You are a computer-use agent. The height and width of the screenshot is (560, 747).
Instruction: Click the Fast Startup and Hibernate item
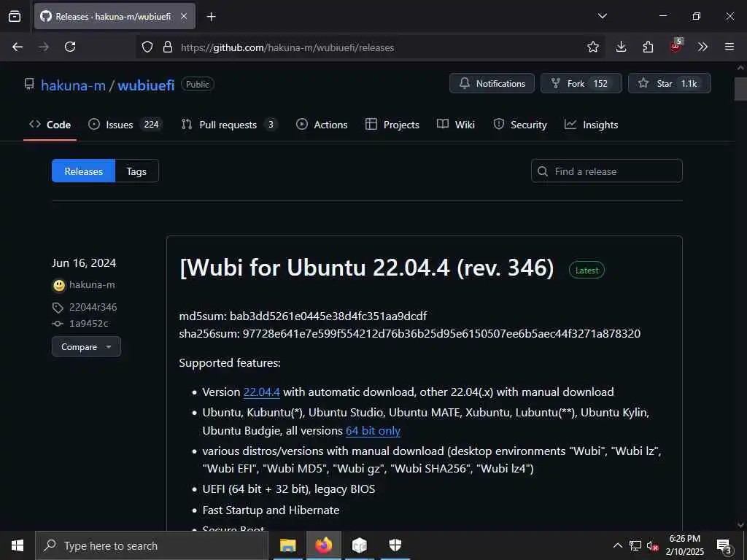pyautogui.click(x=271, y=510)
